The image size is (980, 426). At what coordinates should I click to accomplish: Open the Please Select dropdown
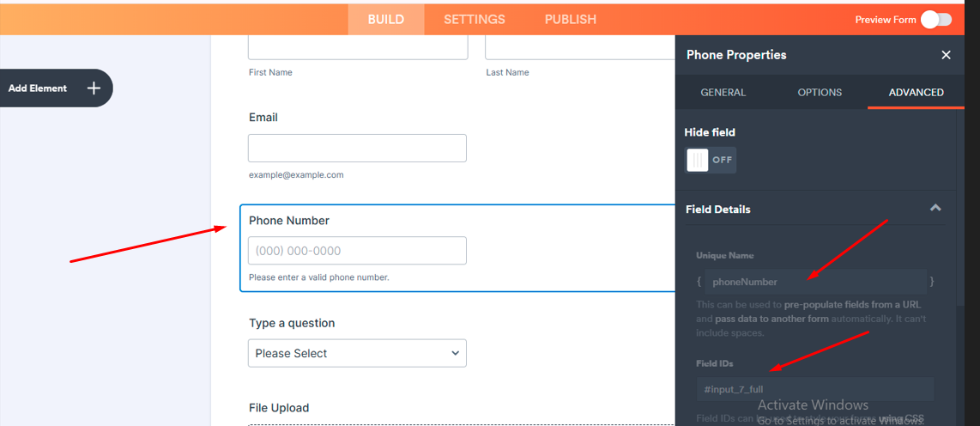tap(357, 353)
